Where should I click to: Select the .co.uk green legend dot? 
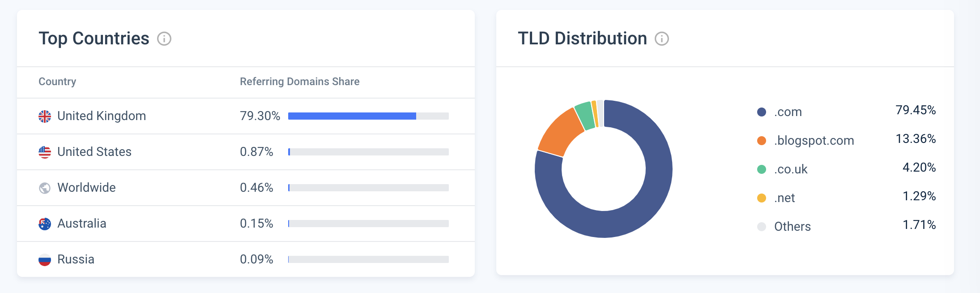click(762, 169)
